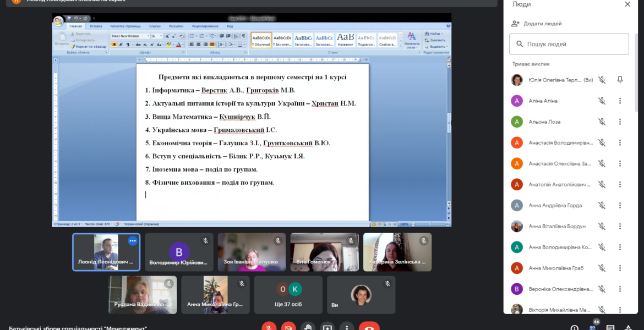Click the red font color A button

coord(178,45)
